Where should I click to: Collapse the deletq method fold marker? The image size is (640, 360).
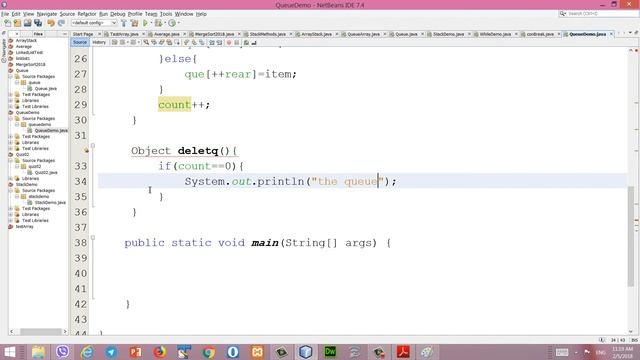tap(93, 146)
